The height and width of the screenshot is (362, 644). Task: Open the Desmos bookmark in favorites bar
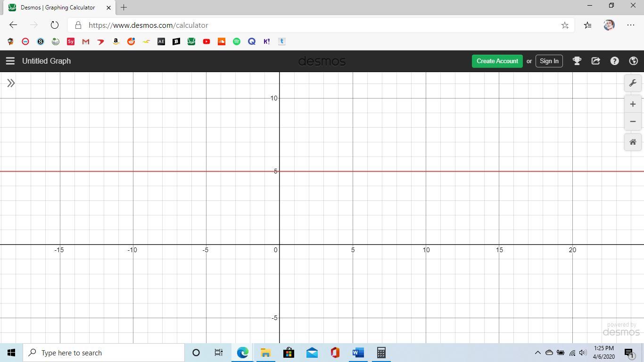191,41
